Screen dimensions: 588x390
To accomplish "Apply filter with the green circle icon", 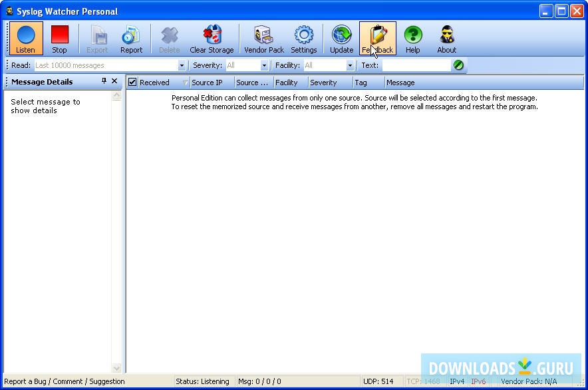I will pos(458,65).
